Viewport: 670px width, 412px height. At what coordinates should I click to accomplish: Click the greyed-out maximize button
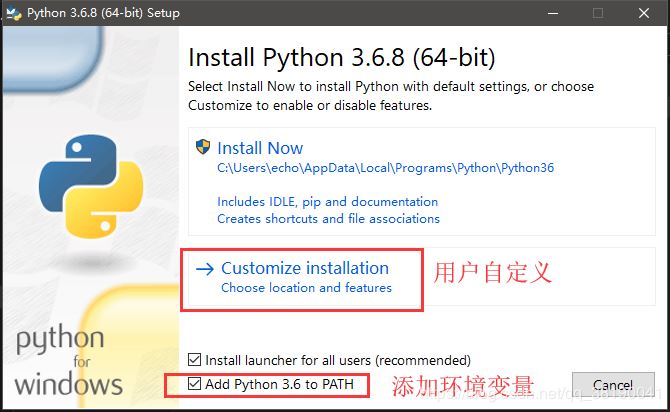(x=599, y=13)
